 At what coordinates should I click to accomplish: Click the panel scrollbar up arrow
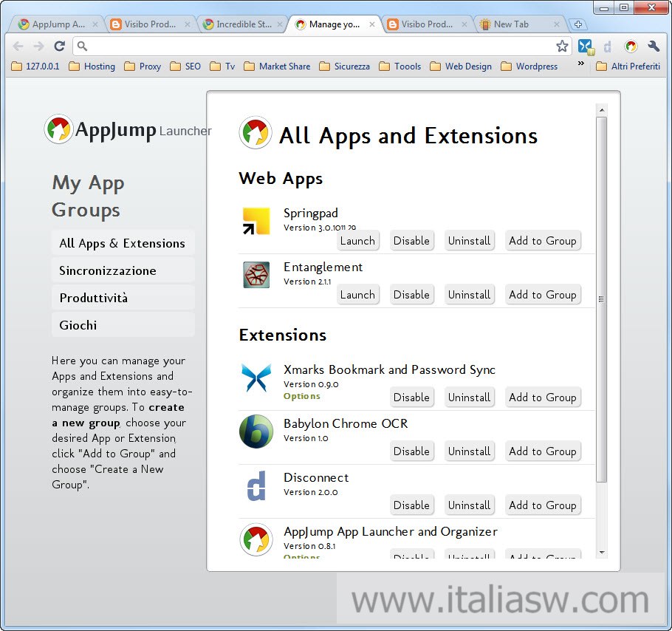(x=602, y=111)
